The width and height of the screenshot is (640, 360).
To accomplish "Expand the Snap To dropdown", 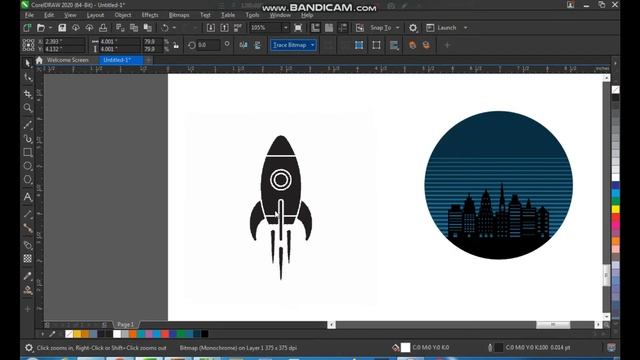I will point(398,28).
